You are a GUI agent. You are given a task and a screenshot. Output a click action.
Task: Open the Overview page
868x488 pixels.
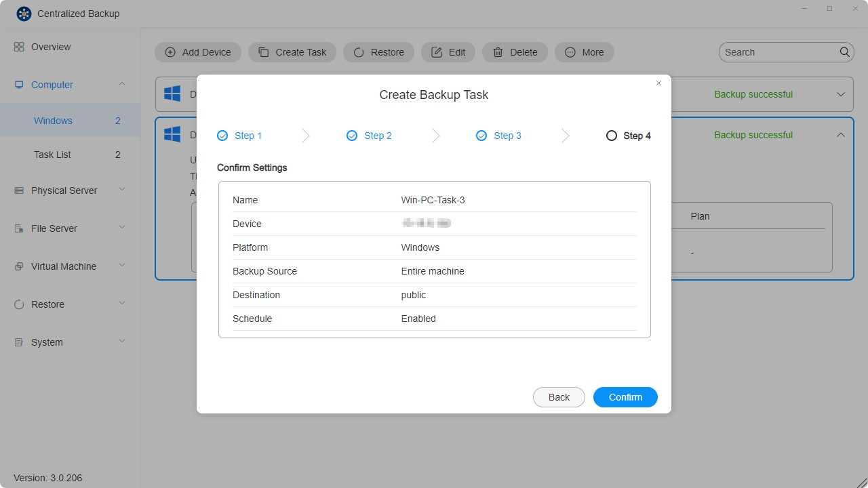tap(51, 47)
